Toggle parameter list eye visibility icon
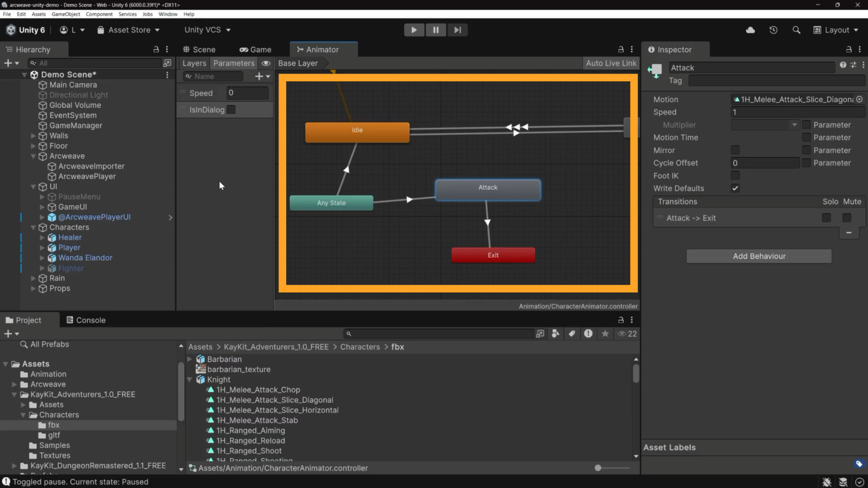The width and height of the screenshot is (868, 488). [x=266, y=63]
